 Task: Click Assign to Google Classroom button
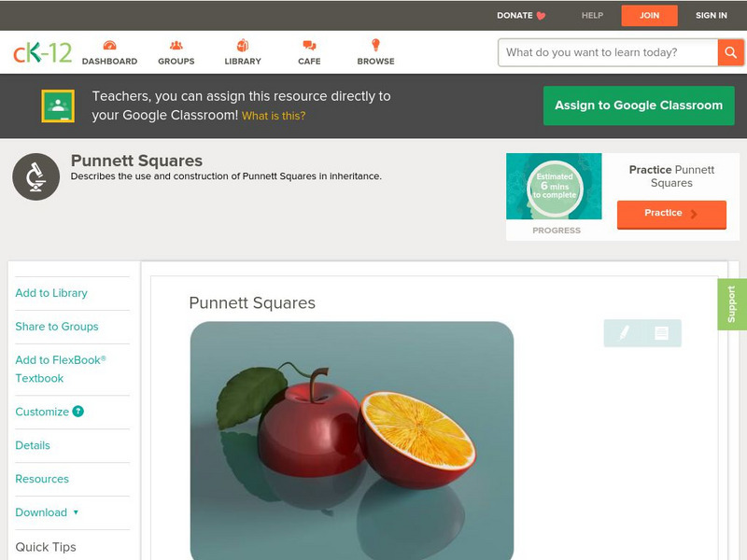point(639,105)
